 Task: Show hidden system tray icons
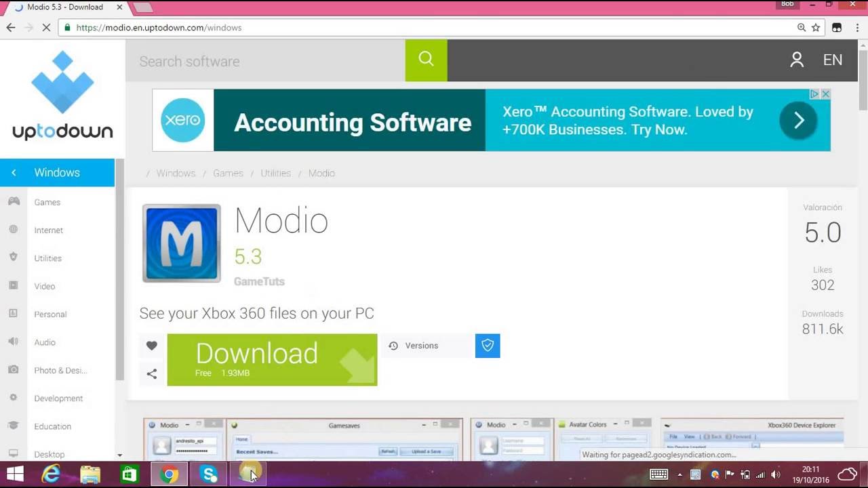coord(679,474)
